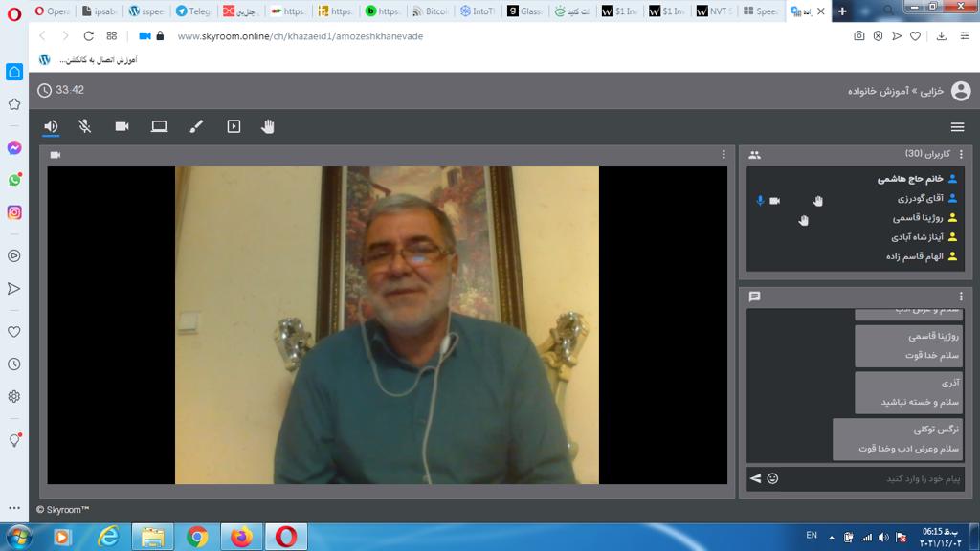
Task: Open the media playback icon
Action: (234, 126)
